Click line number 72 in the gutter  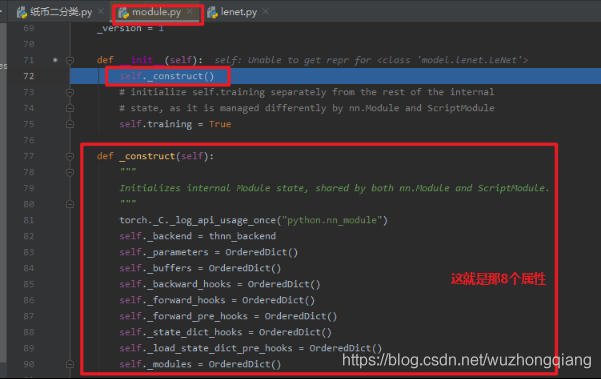point(29,76)
